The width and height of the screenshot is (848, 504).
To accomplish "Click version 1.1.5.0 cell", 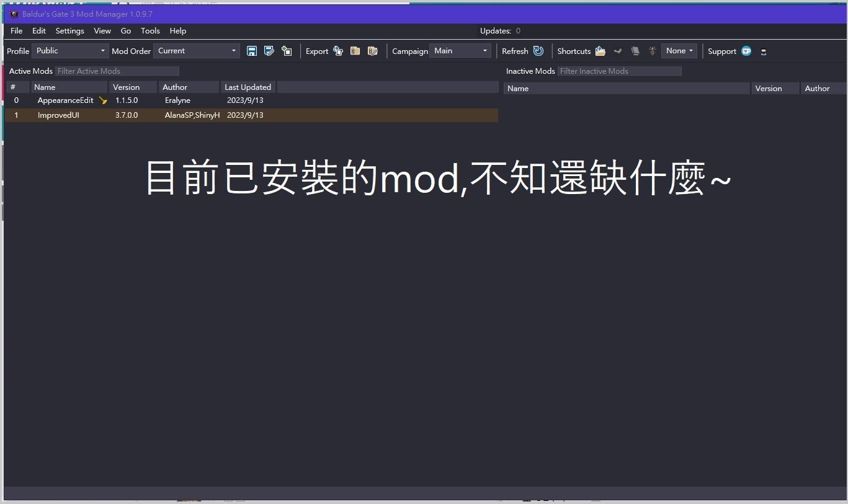I will coord(127,100).
